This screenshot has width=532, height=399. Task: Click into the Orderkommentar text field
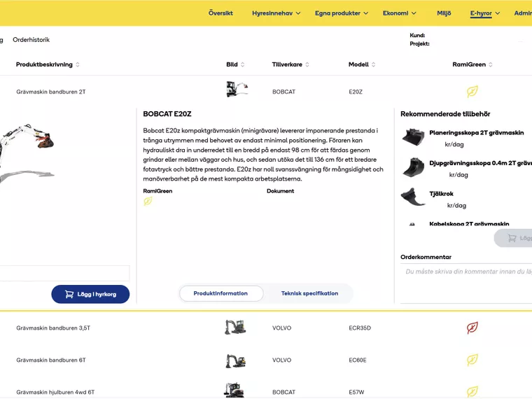click(x=466, y=283)
